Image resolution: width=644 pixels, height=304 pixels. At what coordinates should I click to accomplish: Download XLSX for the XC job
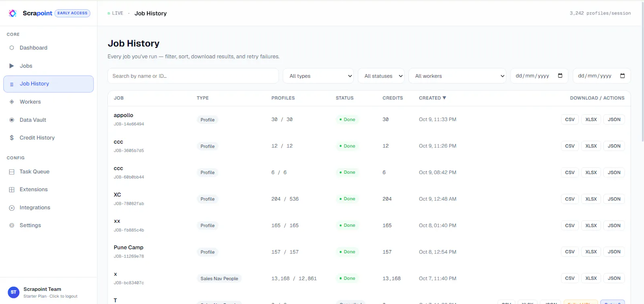click(591, 199)
